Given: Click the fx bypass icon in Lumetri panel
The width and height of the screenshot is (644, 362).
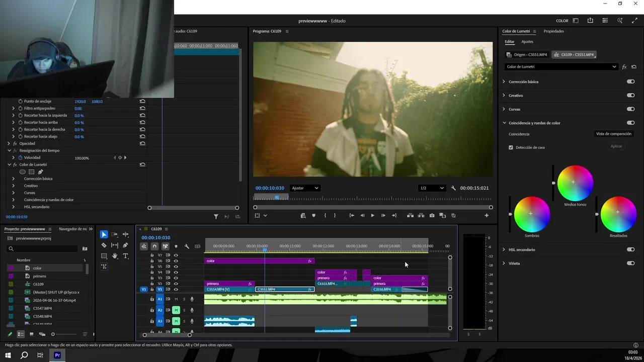Looking at the screenshot, I should [x=624, y=67].
